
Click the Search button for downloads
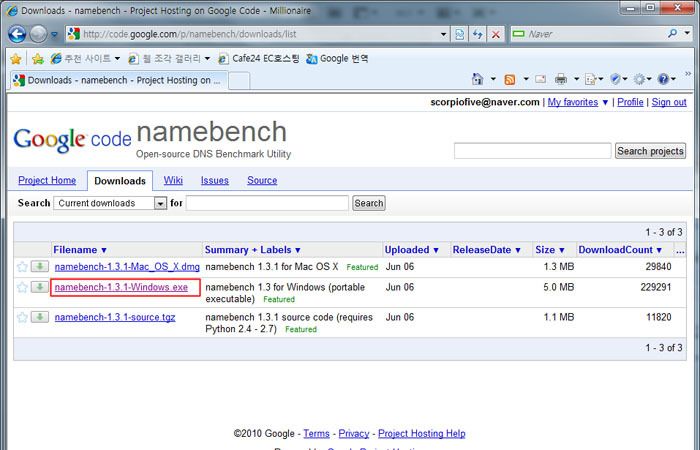[x=368, y=203]
